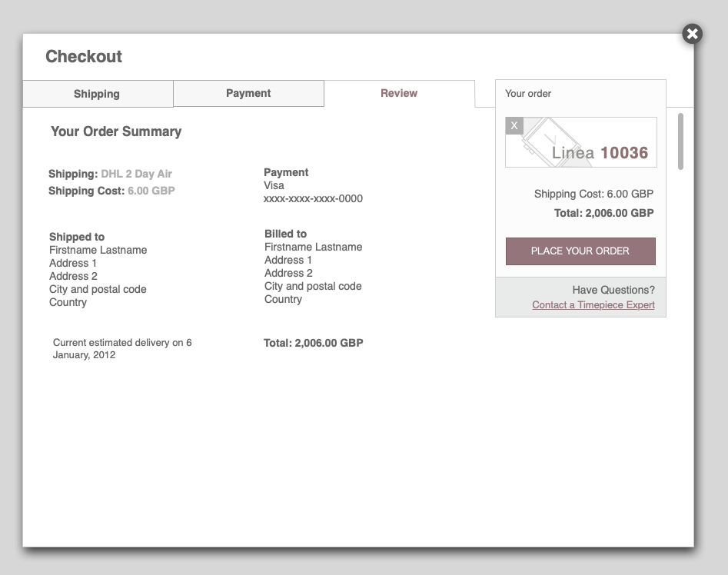Click the Your order panel header

coord(527,94)
